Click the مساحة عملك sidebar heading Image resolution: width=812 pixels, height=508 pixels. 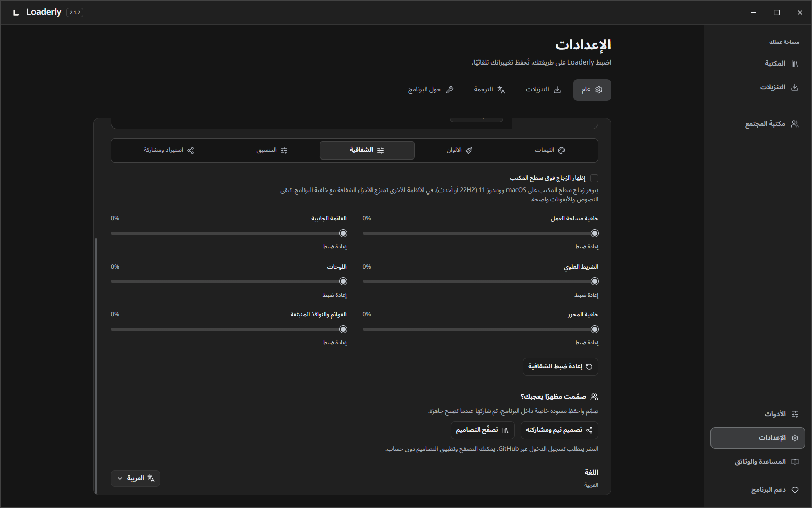(784, 42)
